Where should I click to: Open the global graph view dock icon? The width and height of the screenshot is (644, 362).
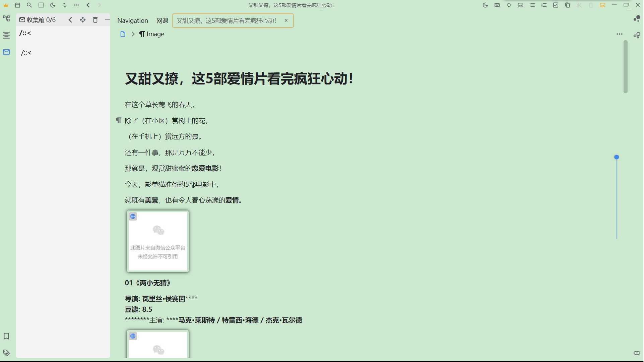click(637, 18)
